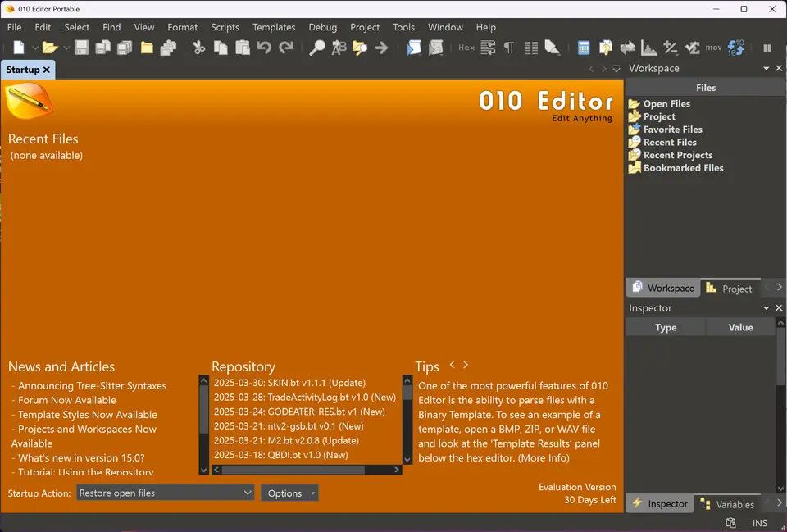This screenshot has width=787, height=532.
Task: Close the Startup tab
Action: [x=47, y=70]
